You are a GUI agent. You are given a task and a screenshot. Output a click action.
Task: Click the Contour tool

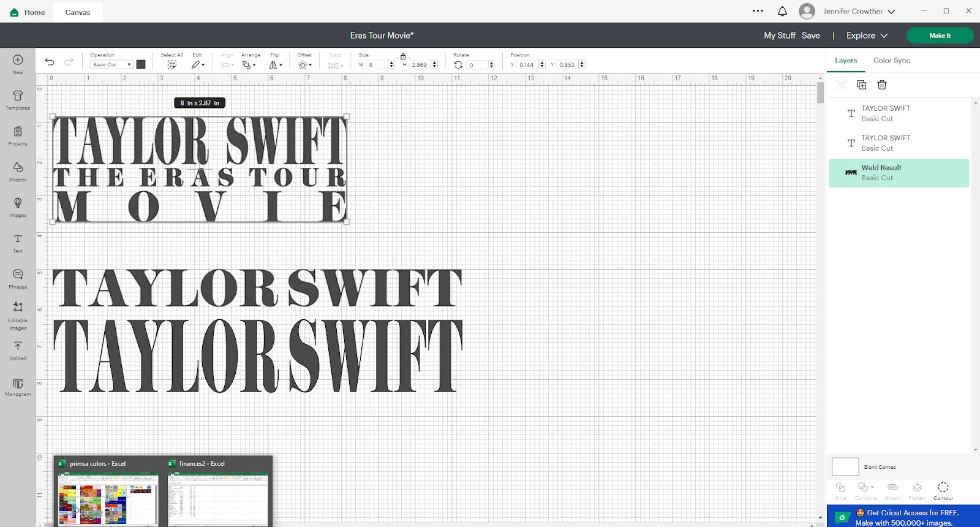pyautogui.click(x=943, y=490)
